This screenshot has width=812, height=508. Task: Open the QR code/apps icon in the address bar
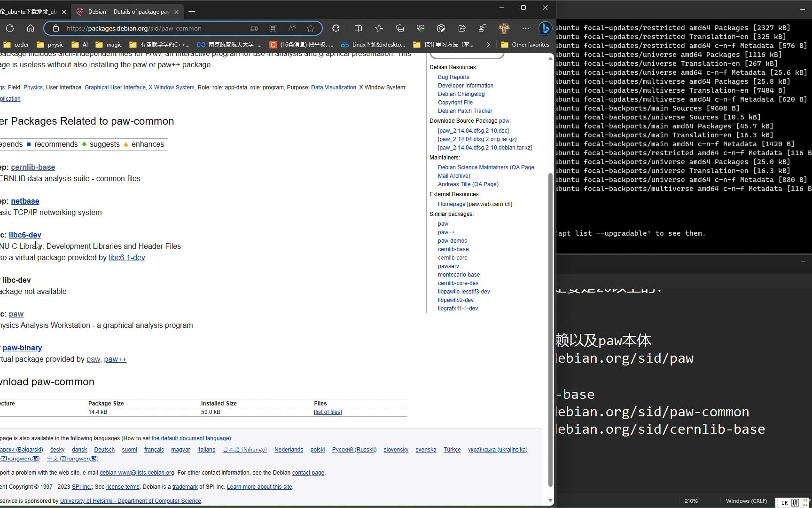(273, 28)
